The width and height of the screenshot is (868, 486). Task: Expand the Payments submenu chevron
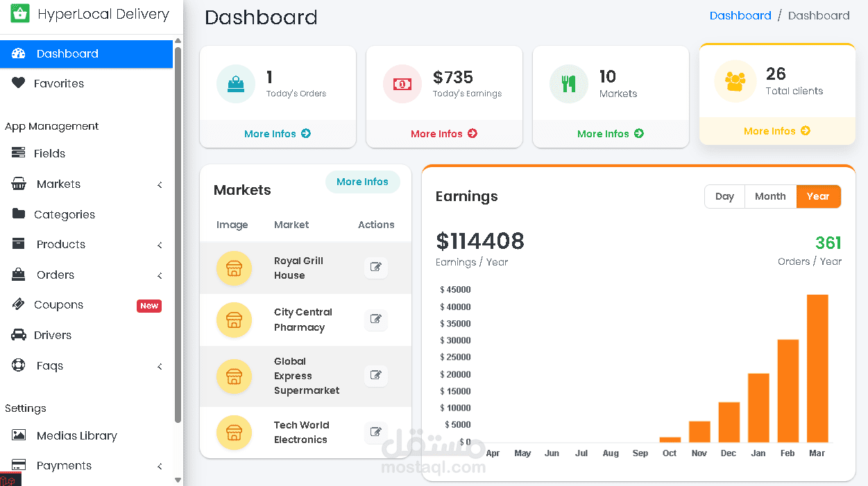click(160, 466)
